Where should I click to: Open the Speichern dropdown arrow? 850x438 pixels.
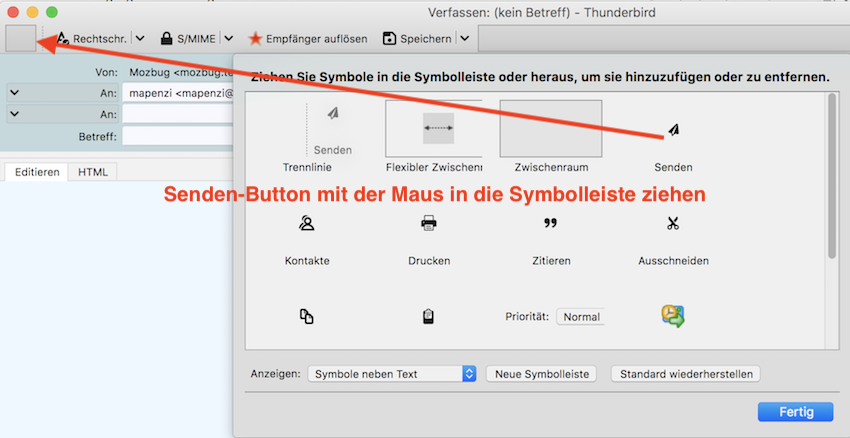(x=465, y=38)
